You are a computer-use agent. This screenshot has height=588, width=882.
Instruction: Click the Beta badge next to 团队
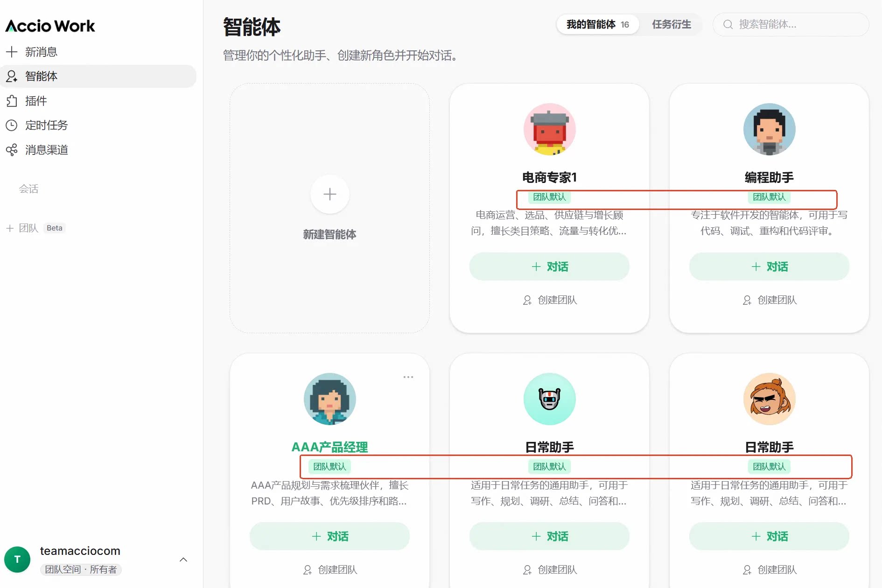(55, 228)
